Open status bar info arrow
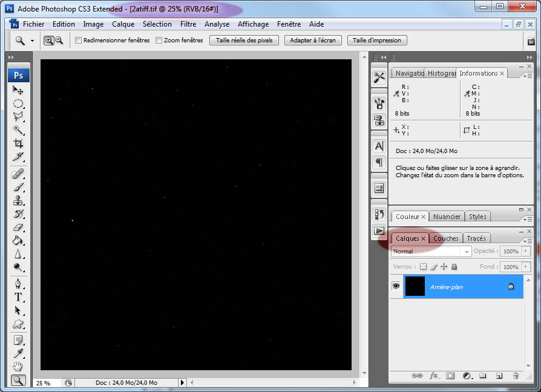Image resolution: width=541 pixels, height=392 pixels. tap(183, 382)
